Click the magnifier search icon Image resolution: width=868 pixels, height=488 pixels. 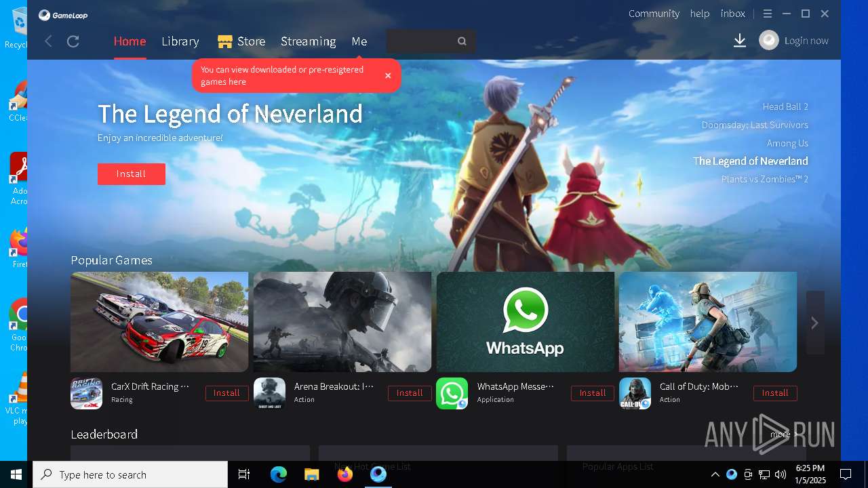pos(462,41)
